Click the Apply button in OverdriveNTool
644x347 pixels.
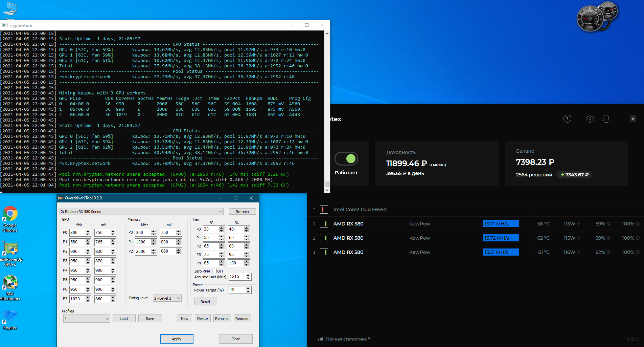point(177,339)
